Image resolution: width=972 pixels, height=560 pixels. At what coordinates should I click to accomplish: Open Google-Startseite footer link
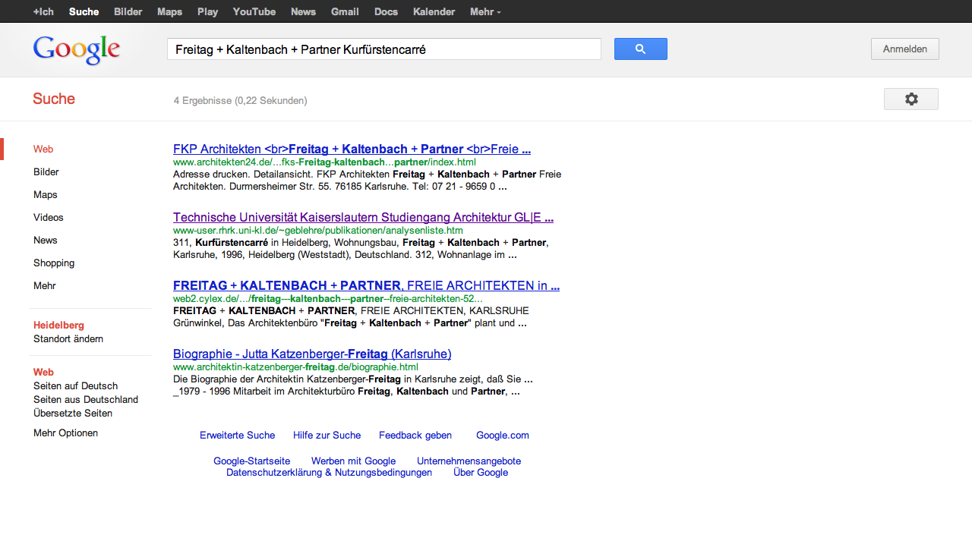click(x=251, y=461)
